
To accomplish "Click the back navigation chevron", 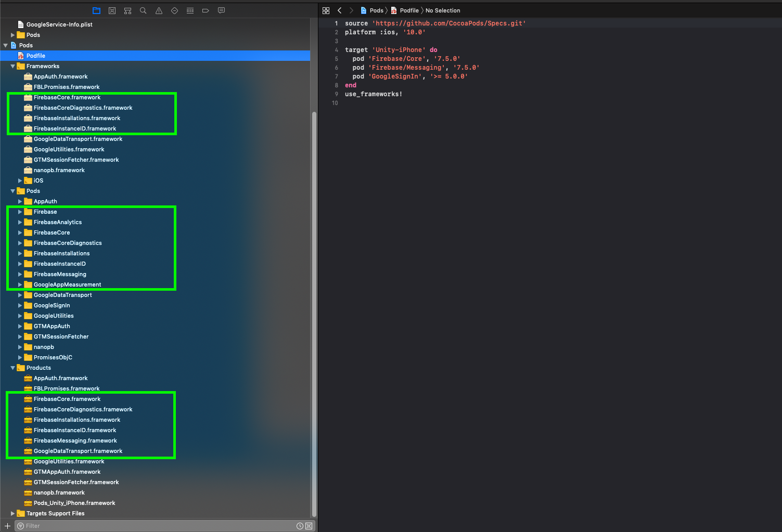I will (x=339, y=10).
